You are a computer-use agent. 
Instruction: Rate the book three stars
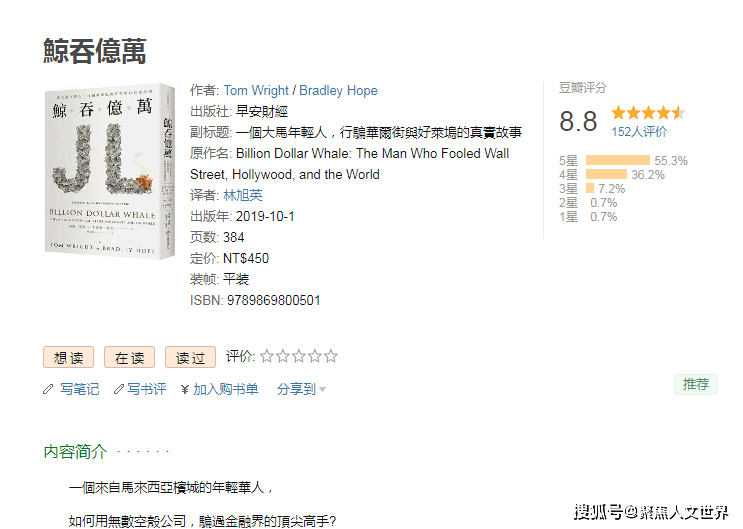pyautogui.click(x=299, y=356)
